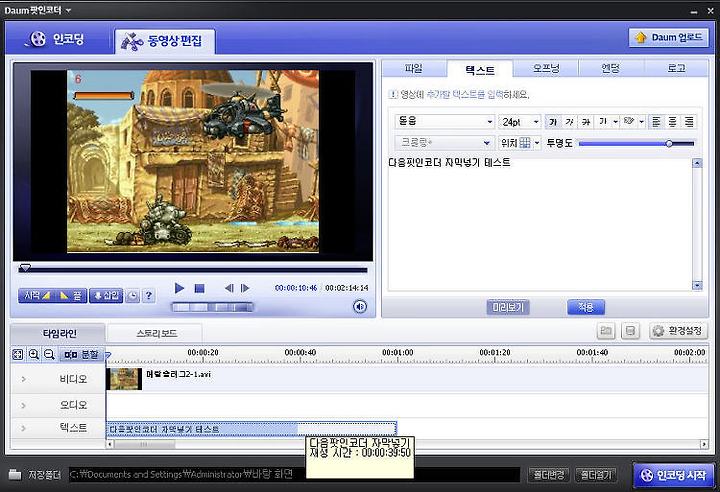720x492 pixels.
Task: Switch to the 오프닝 tab
Action: (546, 68)
